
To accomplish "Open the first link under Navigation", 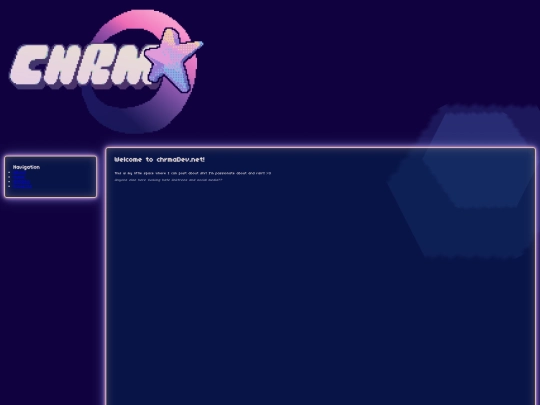I will click(x=19, y=173).
